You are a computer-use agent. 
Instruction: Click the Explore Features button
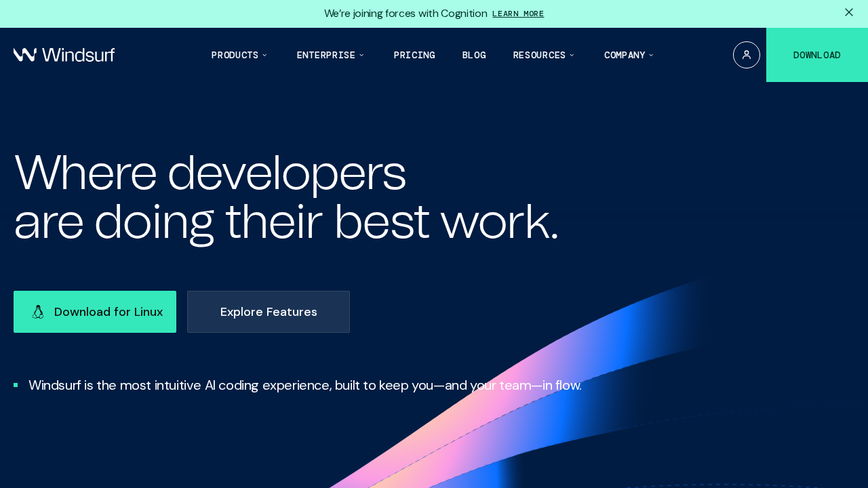click(x=269, y=312)
